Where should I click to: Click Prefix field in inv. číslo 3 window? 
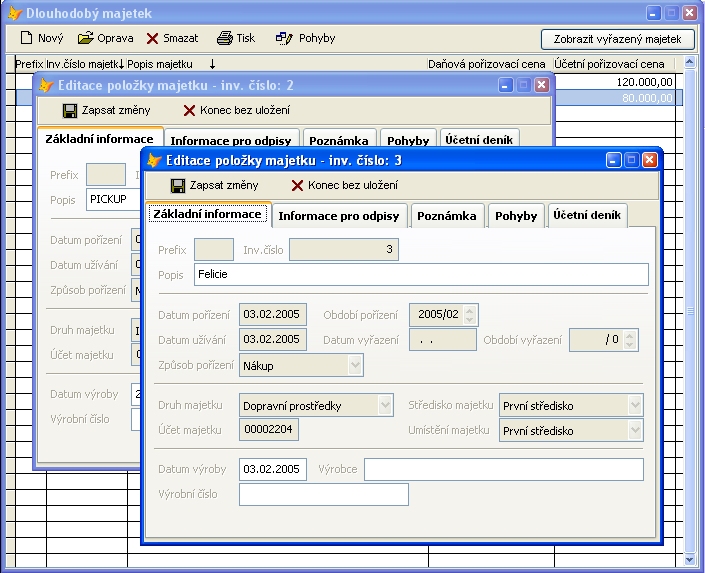[x=214, y=250]
